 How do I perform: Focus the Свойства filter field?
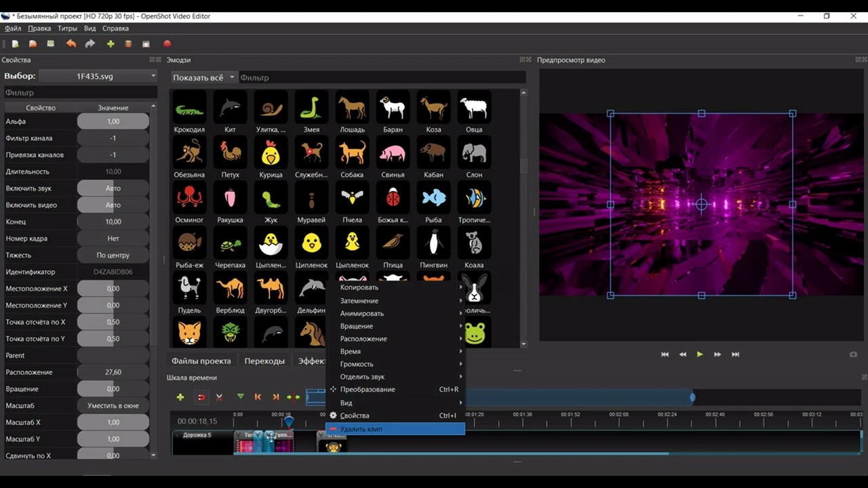pos(81,92)
